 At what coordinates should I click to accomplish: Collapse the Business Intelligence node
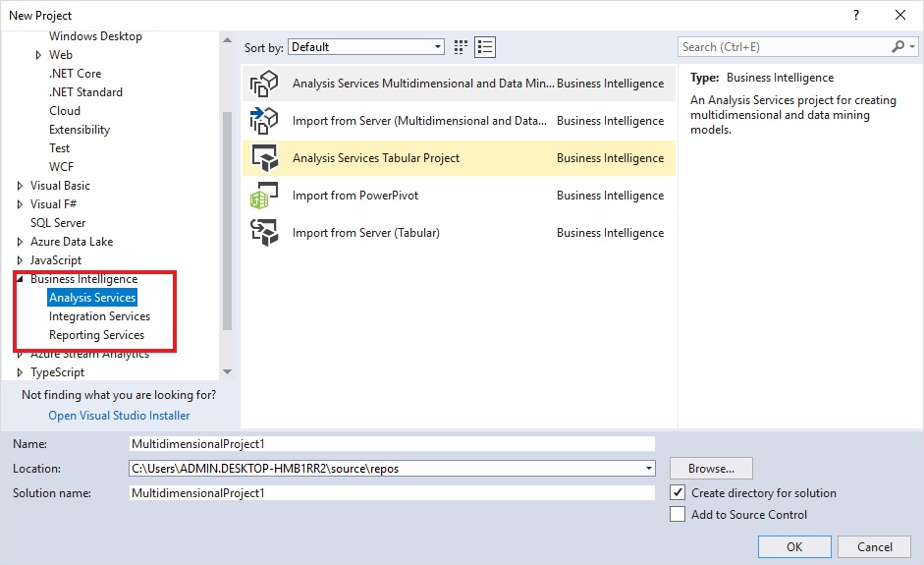point(20,279)
